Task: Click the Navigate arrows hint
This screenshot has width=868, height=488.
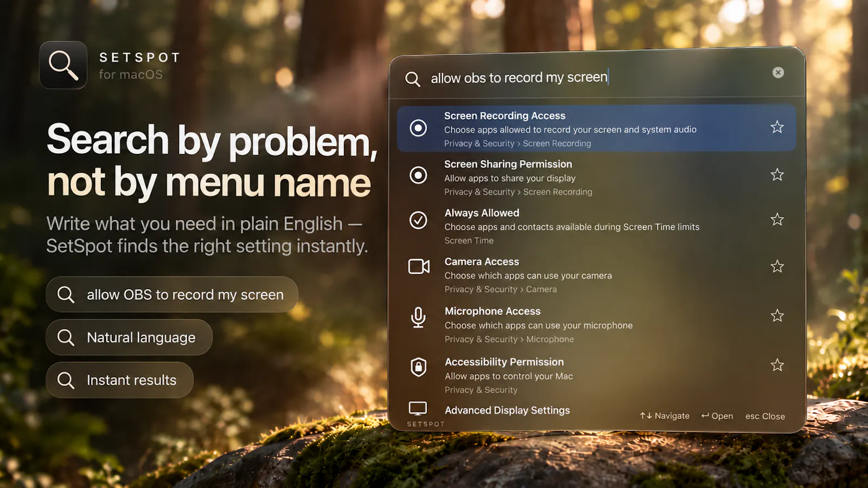Action: [x=665, y=416]
